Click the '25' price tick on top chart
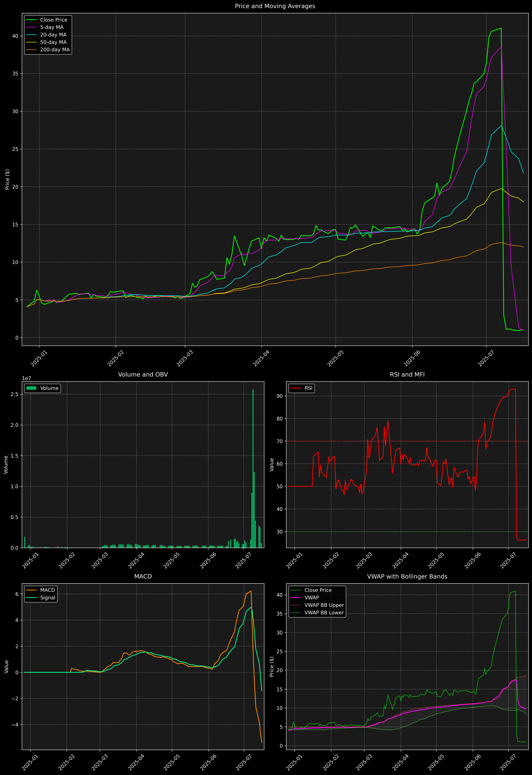The width and height of the screenshot is (532, 775). (x=15, y=149)
